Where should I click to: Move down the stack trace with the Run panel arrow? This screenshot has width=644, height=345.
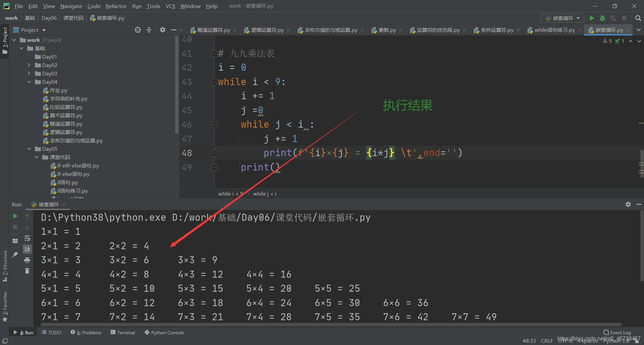pyautogui.click(x=27, y=227)
